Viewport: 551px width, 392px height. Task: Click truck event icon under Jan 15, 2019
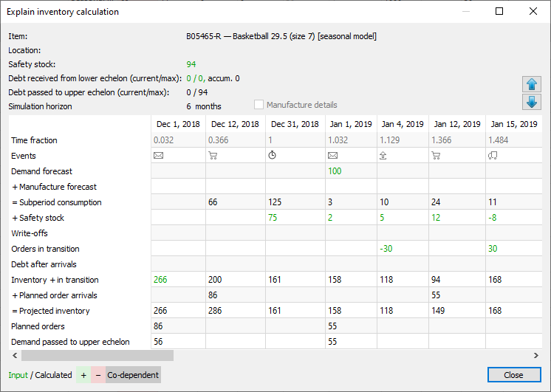[x=493, y=156]
